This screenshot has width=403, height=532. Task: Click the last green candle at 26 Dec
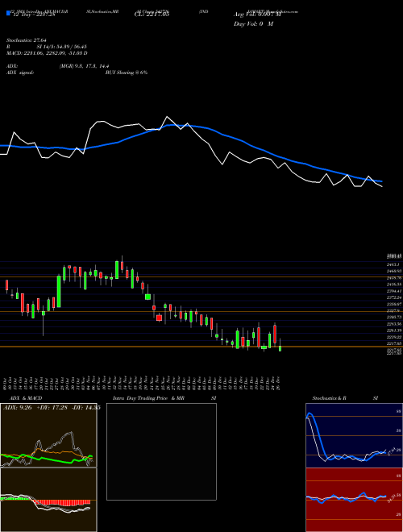[280, 348]
